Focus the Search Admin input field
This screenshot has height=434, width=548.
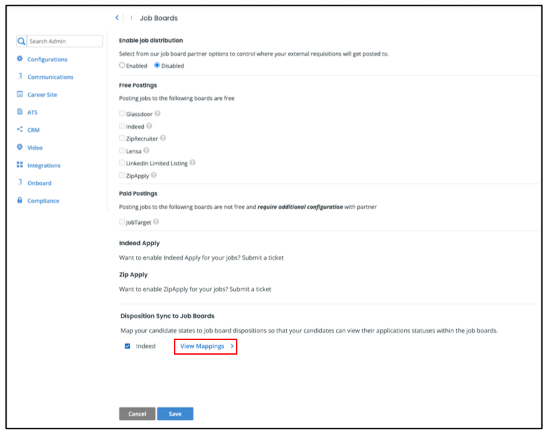coord(65,41)
